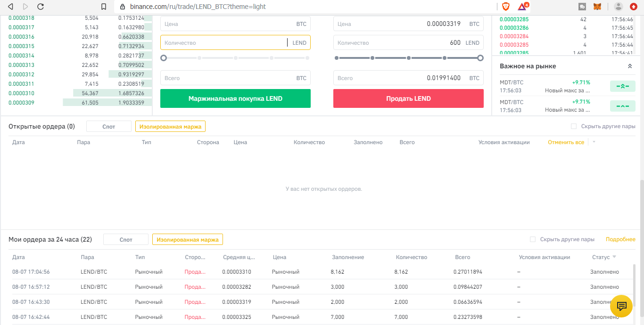Screen dimensions: 644x325
Task: Open the 'Подробнее' link
Action: pyautogui.click(x=620, y=239)
